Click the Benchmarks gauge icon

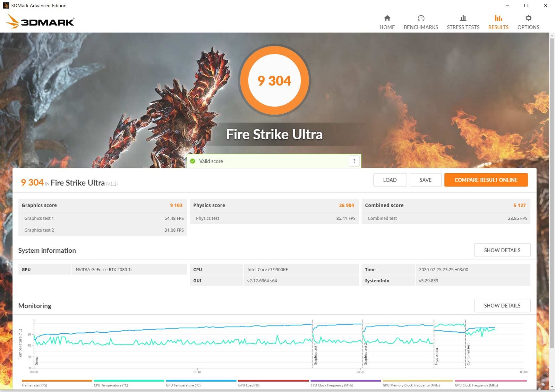(421, 18)
